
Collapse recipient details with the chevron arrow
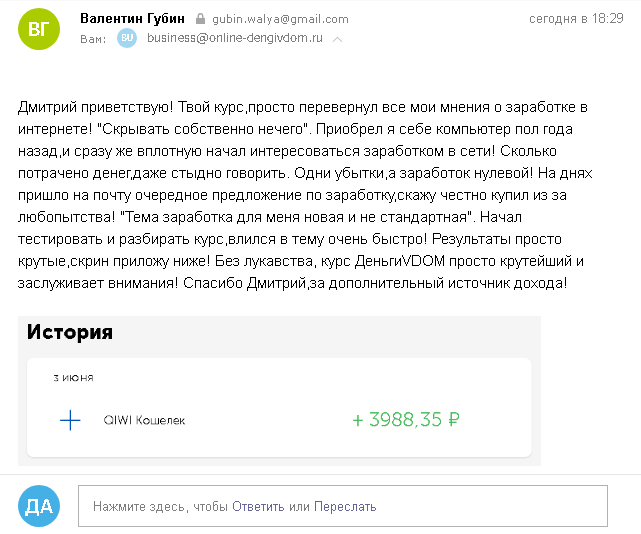337,39
